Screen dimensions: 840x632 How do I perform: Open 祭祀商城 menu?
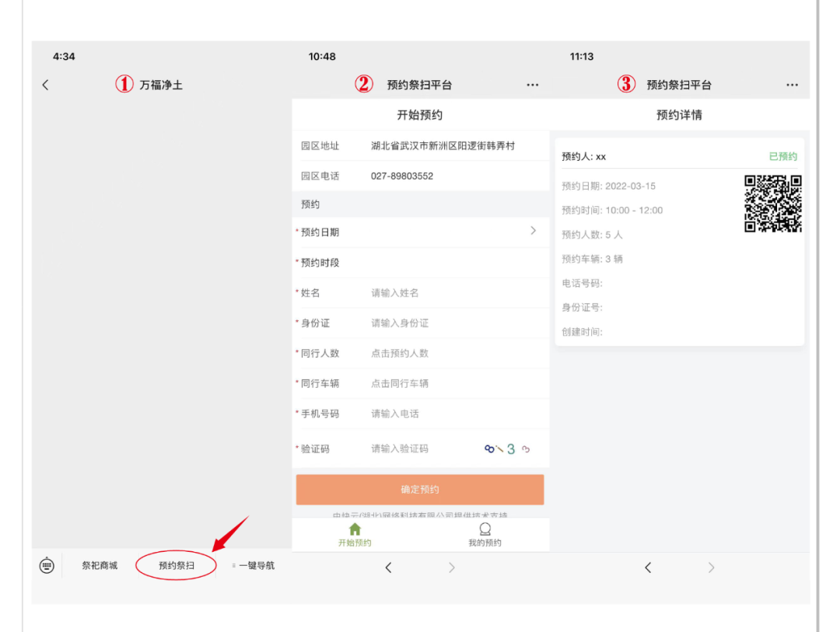100,565
